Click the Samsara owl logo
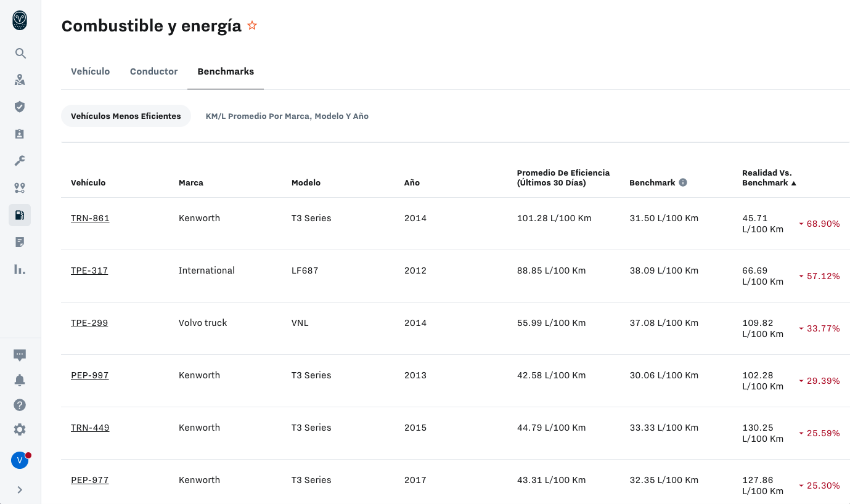 20,20
